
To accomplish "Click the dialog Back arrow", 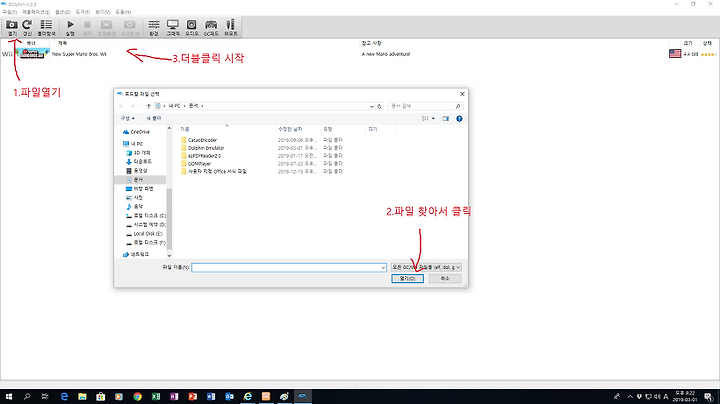I will [122, 106].
